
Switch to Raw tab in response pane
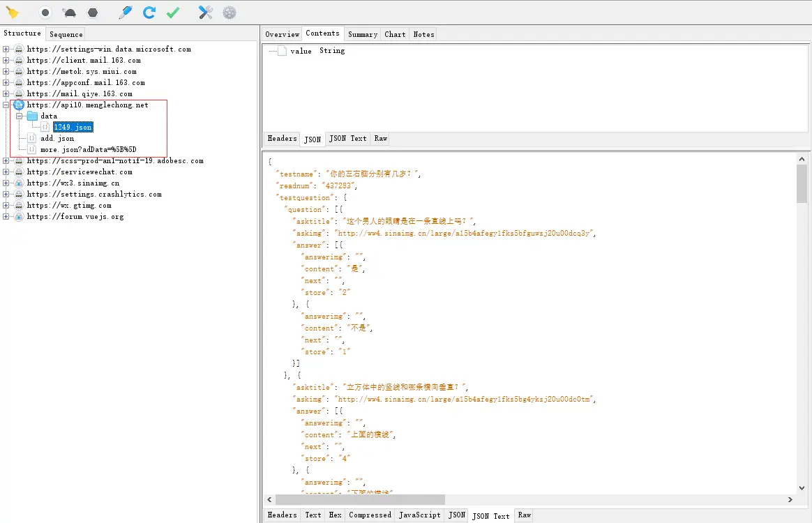(524, 515)
